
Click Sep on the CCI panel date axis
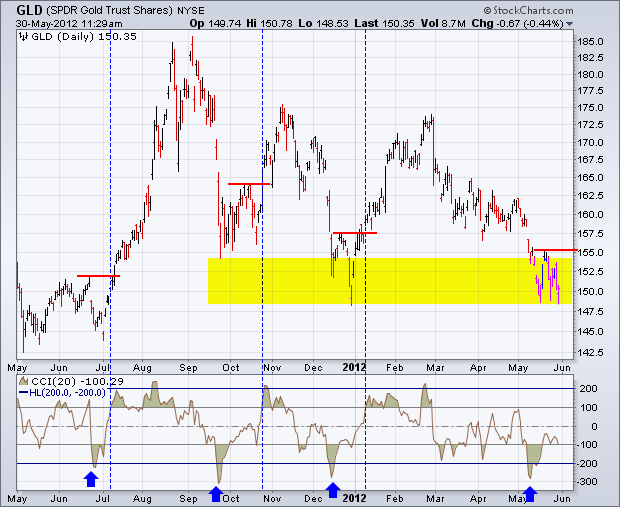coord(188,498)
